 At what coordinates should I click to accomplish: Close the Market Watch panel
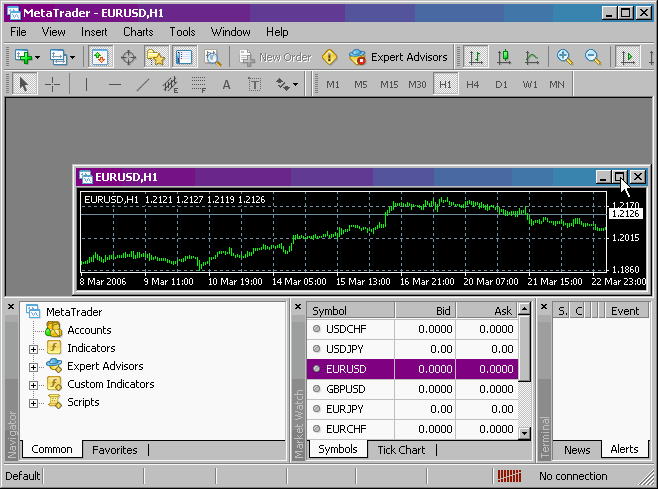(298, 307)
